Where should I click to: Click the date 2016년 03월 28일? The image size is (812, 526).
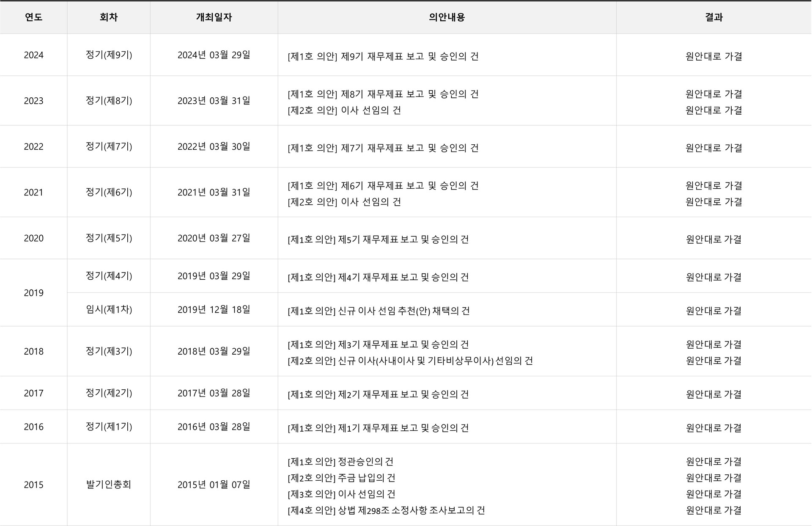coord(214,427)
